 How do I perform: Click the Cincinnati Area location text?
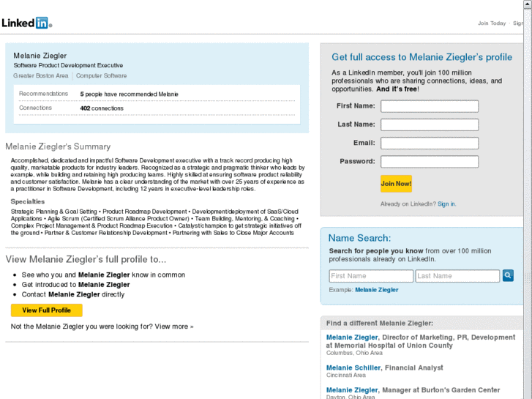click(x=345, y=375)
